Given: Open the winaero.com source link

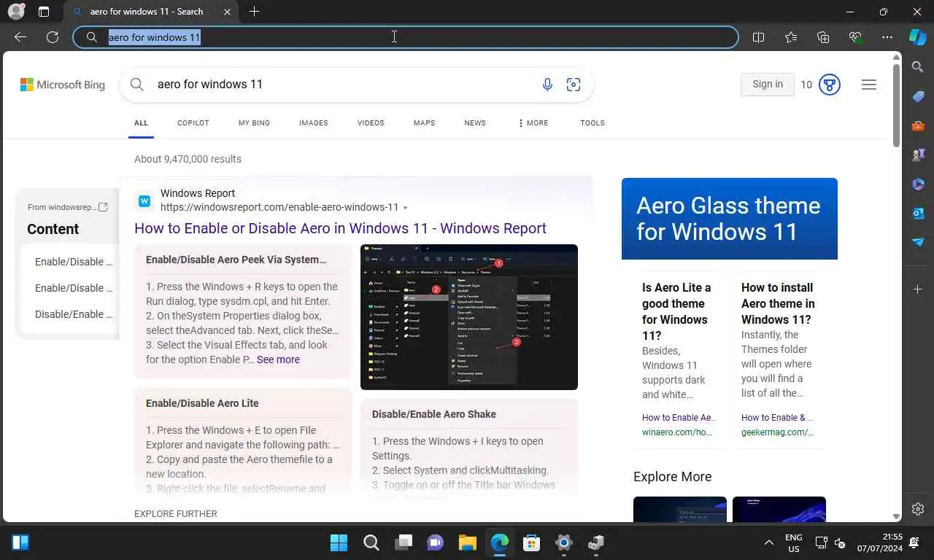Looking at the screenshot, I should pos(678,432).
